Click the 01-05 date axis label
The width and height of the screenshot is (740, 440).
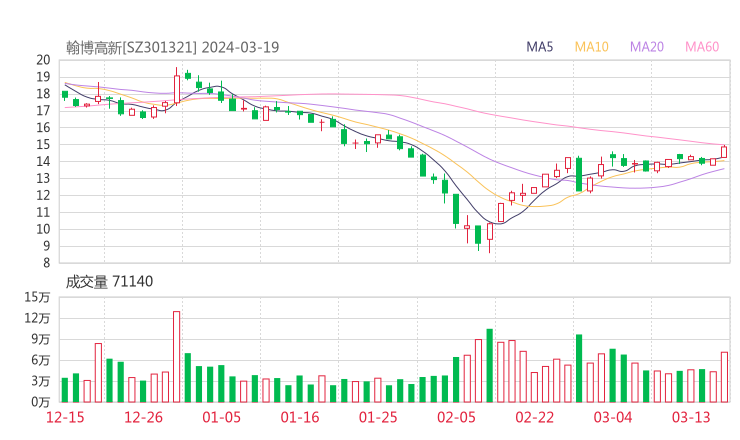click(x=221, y=417)
